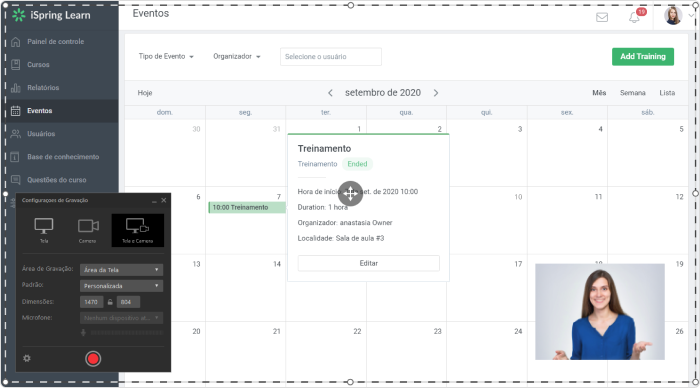
Task: Click the calendar day 24 cell
Action: click(487, 352)
